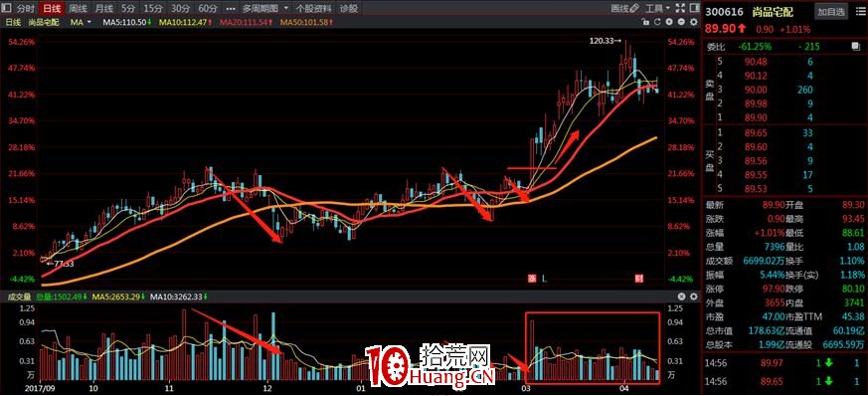Viewport: 868px width, 396px height.
Task: Zoom in the chart with plus icon
Action: pos(669,22)
